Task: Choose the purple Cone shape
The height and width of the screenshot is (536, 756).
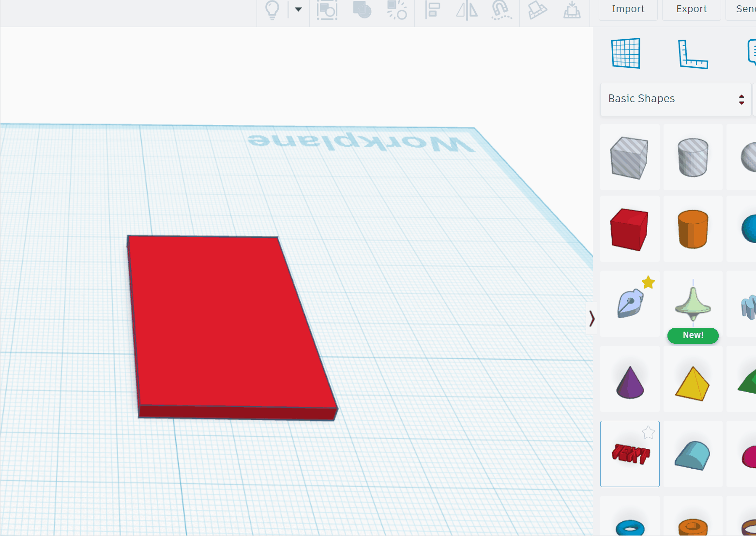Action: tap(630, 379)
